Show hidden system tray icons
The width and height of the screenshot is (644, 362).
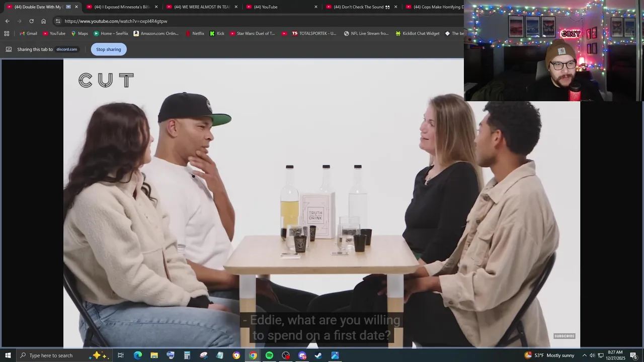(x=584, y=355)
